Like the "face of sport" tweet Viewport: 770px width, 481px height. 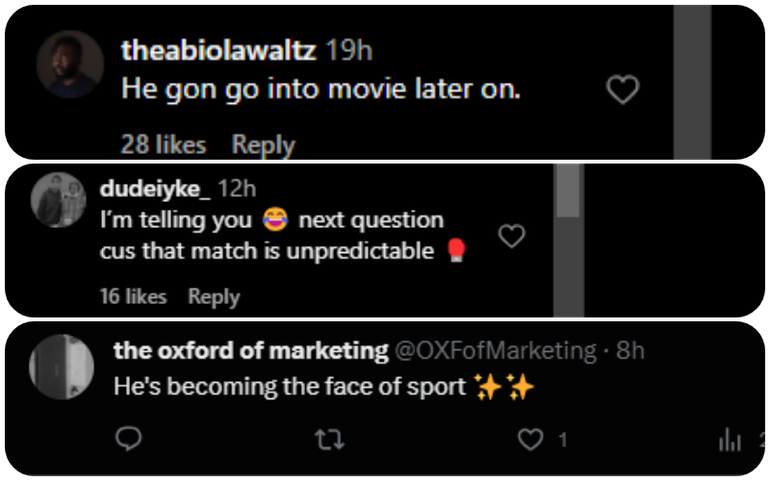coord(533,439)
